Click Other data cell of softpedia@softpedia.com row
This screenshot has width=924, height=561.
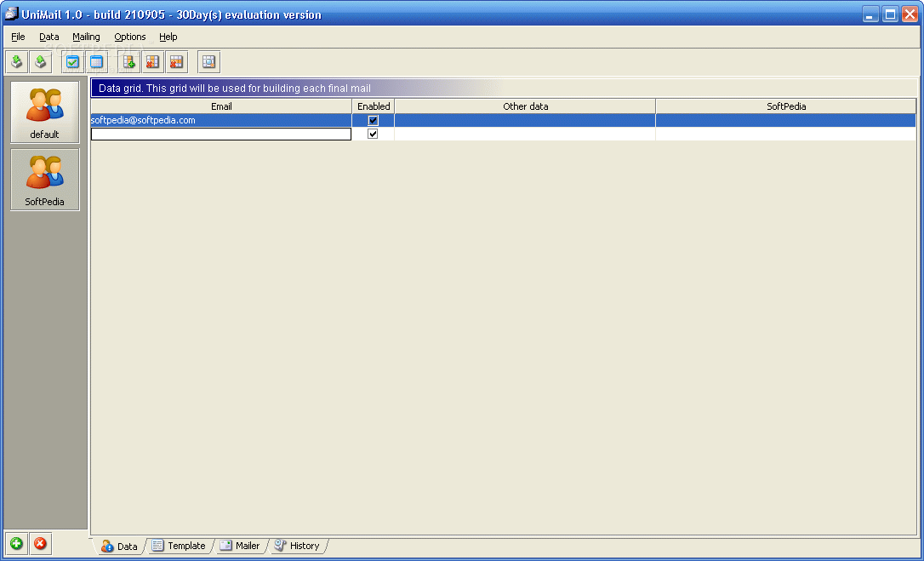pyautogui.click(x=525, y=120)
